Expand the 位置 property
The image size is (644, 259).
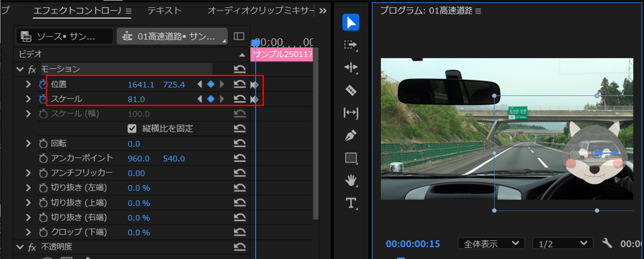tap(28, 84)
